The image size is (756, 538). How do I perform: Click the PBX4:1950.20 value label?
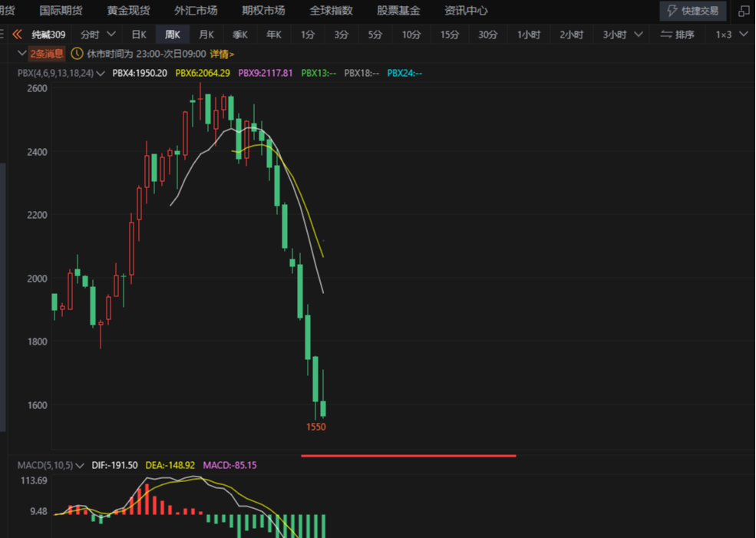click(140, 73)
